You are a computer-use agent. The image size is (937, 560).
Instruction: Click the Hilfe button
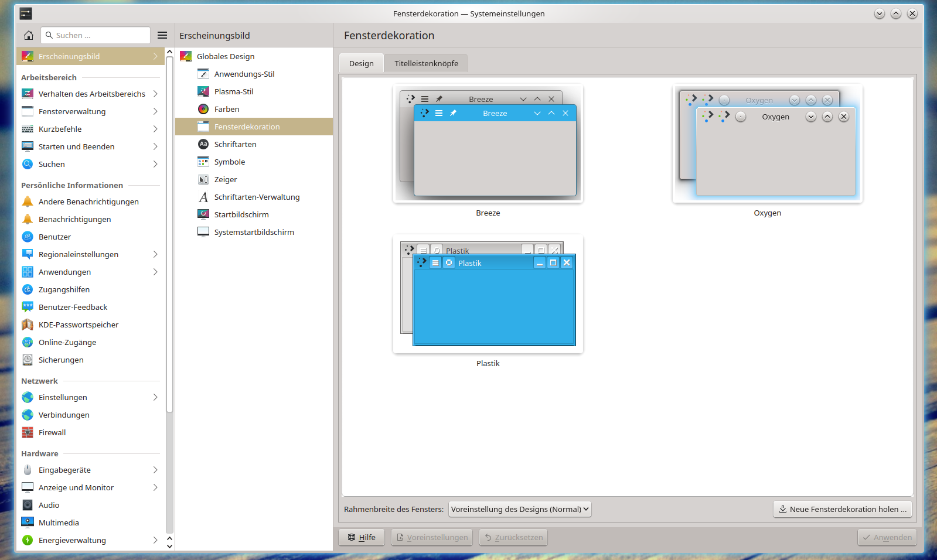(x=362, y=537)
